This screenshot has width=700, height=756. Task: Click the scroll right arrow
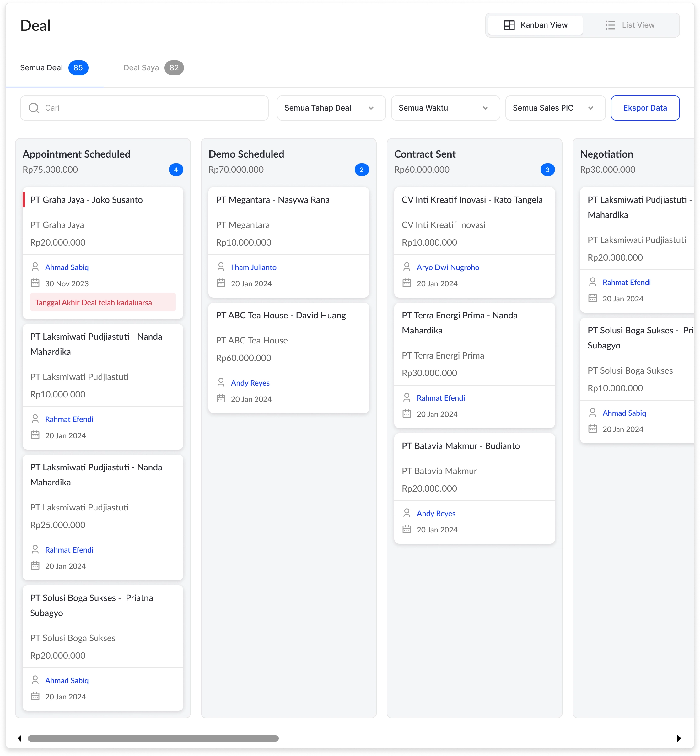click(679, 738)
